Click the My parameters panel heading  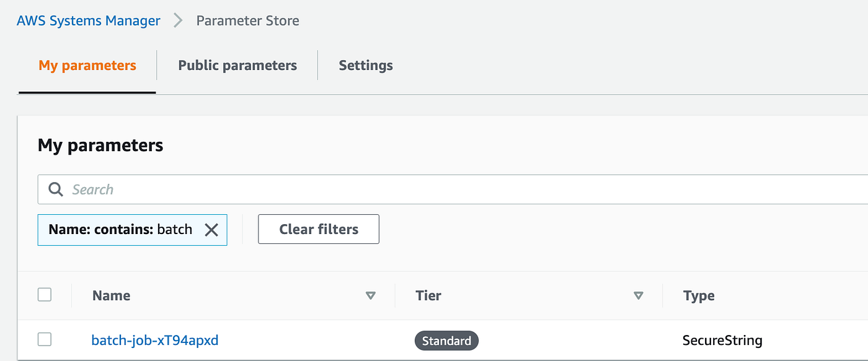pyautogui.click(x=100, y=146)
